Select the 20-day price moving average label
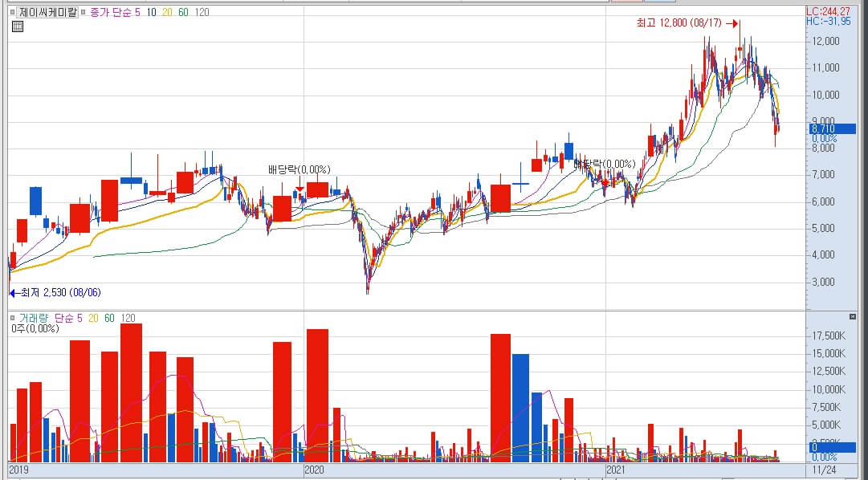This screenshot has width=868, height=480. (x=168, y=12)
